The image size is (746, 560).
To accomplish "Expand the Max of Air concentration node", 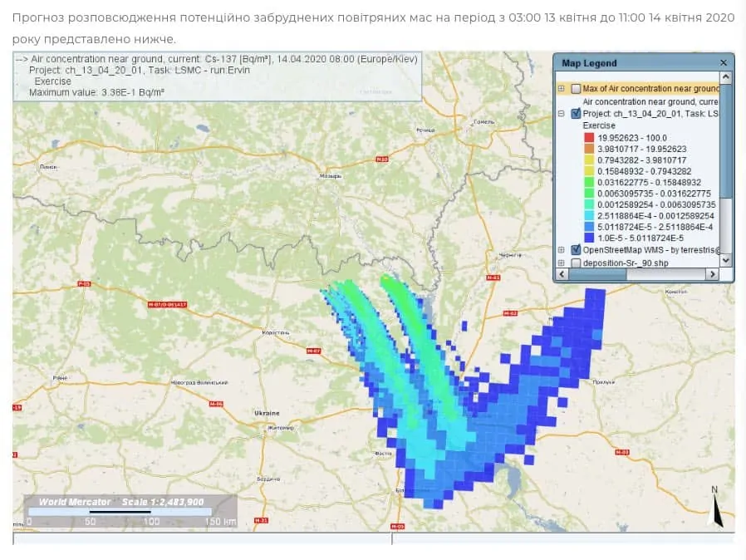I will 562,88.
